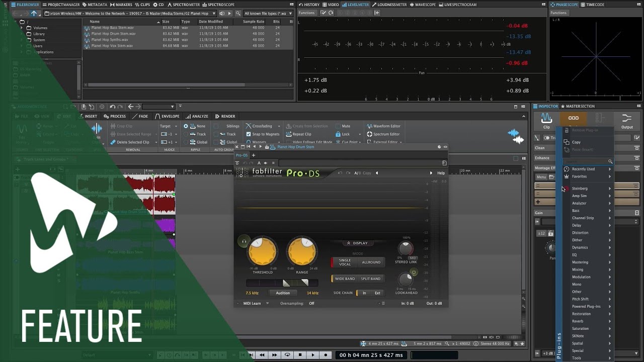Open the Spectrum Editor

(383, 134)
